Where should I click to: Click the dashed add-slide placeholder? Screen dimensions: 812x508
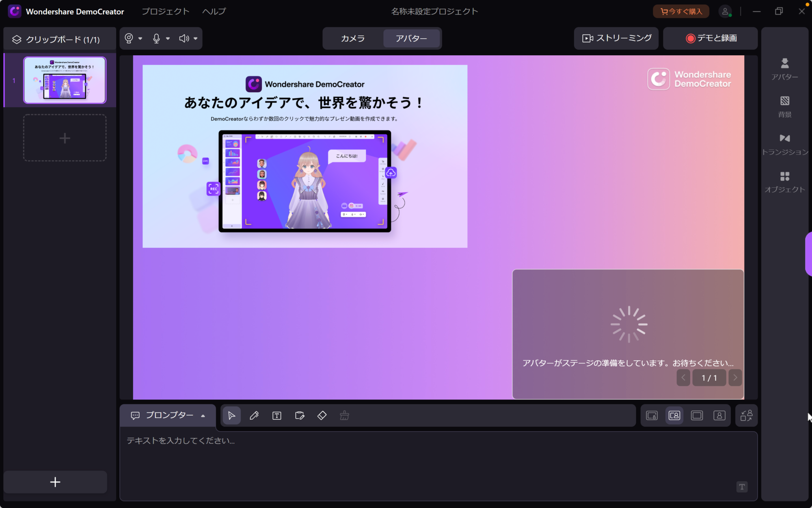pyautogui.click(x=65, y=138)
